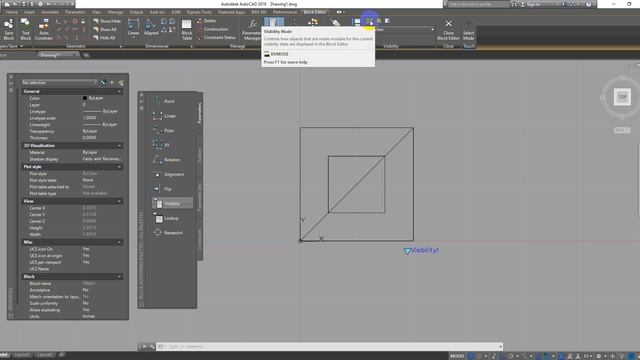Open the Annotate ribbon tab
640x360 pixels.
[50, 12]
